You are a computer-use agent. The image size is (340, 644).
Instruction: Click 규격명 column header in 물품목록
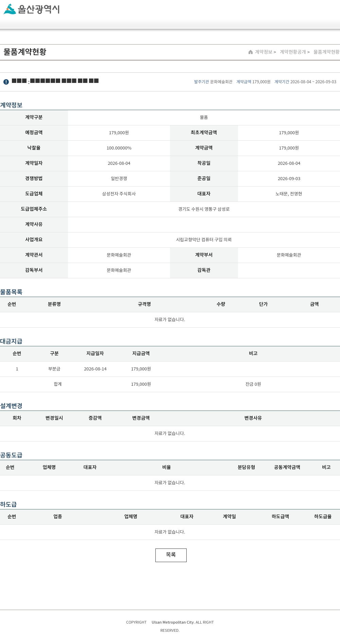point(144,304)
